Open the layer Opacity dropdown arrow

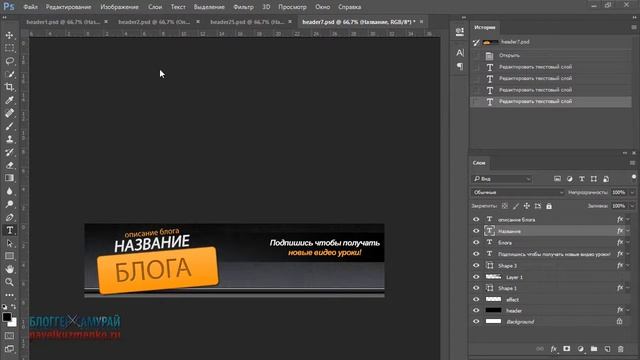(632, 192)
